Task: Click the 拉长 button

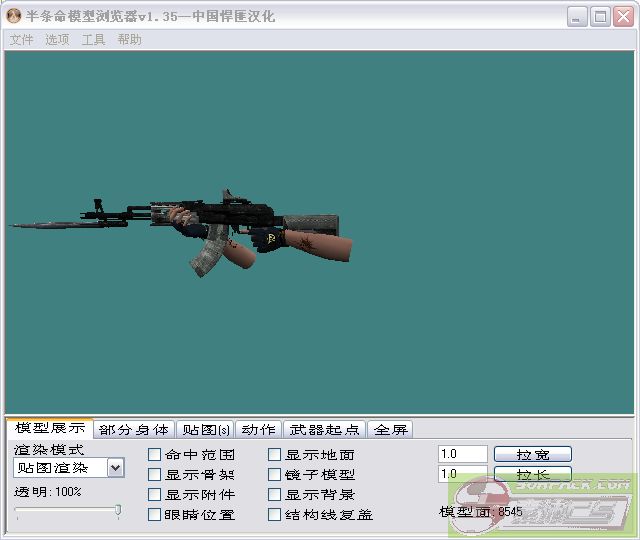Action: (532, 474)
